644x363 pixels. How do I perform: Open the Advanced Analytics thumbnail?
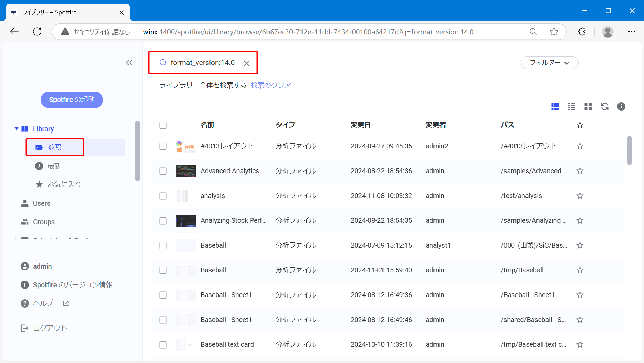pyautogui.click(x=186, y=171)
